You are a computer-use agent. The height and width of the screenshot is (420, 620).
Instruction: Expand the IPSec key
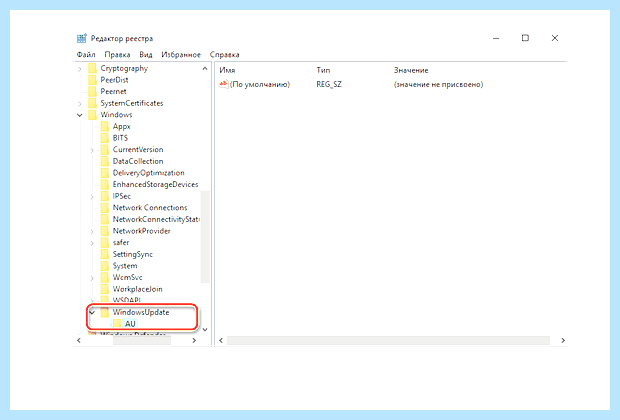point(92,197)
